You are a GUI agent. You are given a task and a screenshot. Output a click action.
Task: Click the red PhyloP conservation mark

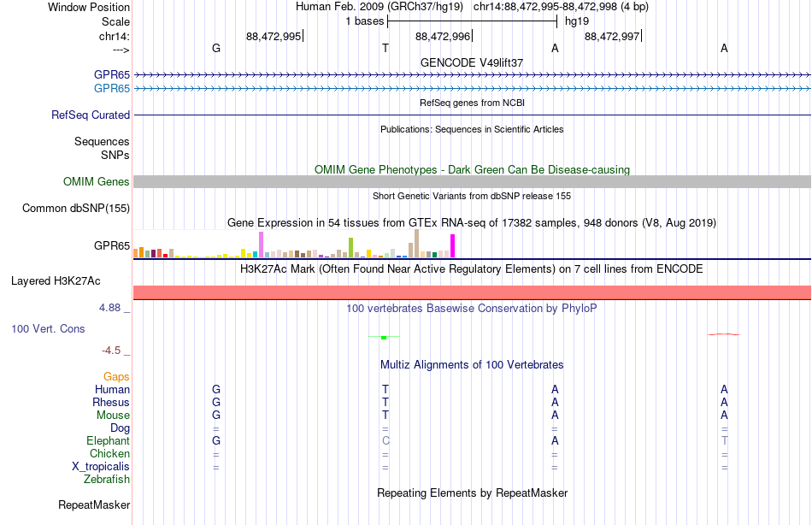pyautogui.click(x=724, y=334)
